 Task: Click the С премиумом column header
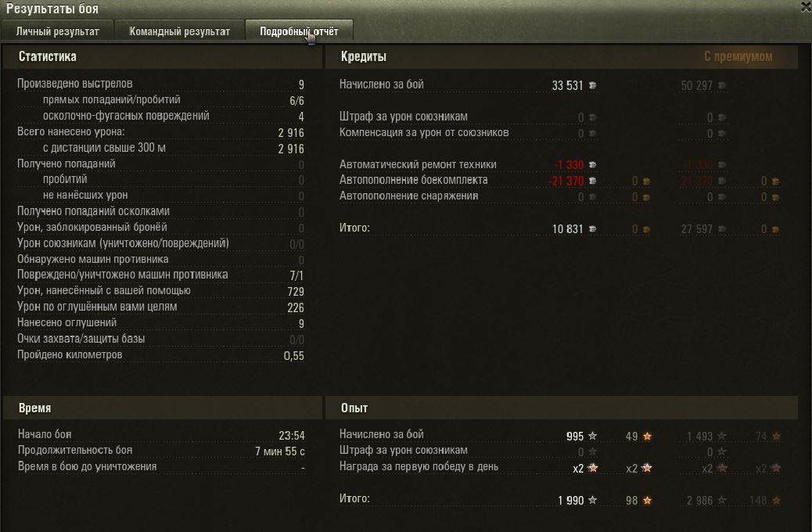738,56
